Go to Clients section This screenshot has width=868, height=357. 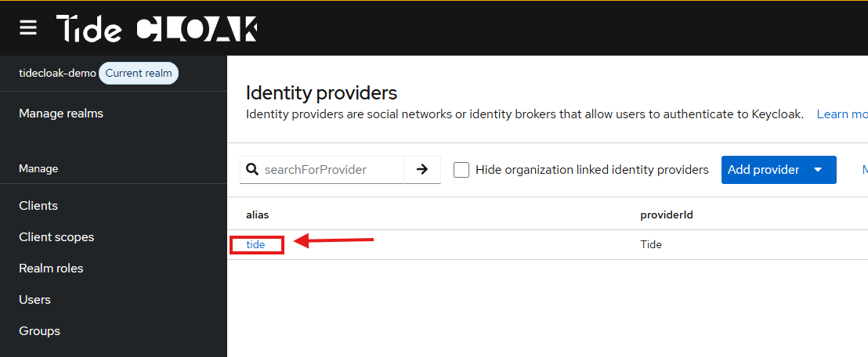point(38,206)
